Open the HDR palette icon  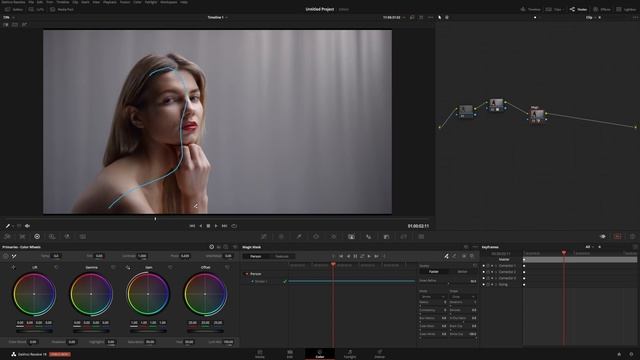click(52, 236)
